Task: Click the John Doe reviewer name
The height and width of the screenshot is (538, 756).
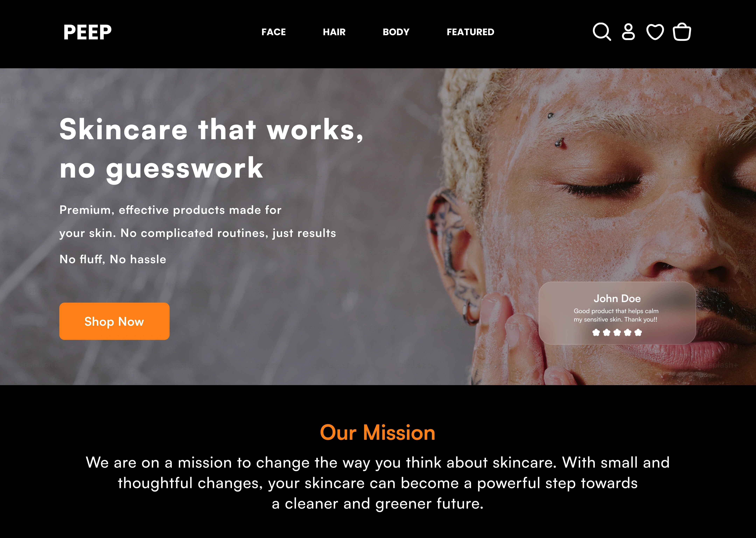Action: tap(617, 298)
